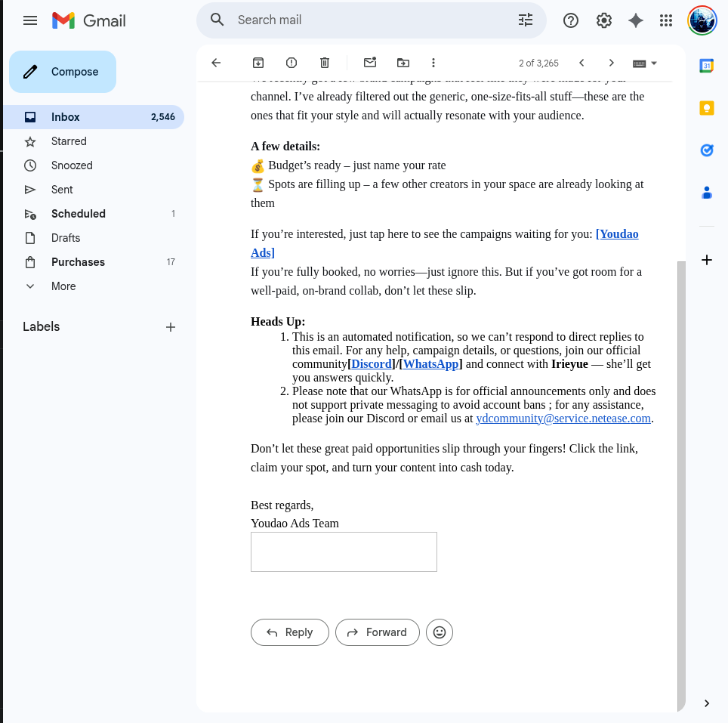Show advanced search options

(526, 20)
